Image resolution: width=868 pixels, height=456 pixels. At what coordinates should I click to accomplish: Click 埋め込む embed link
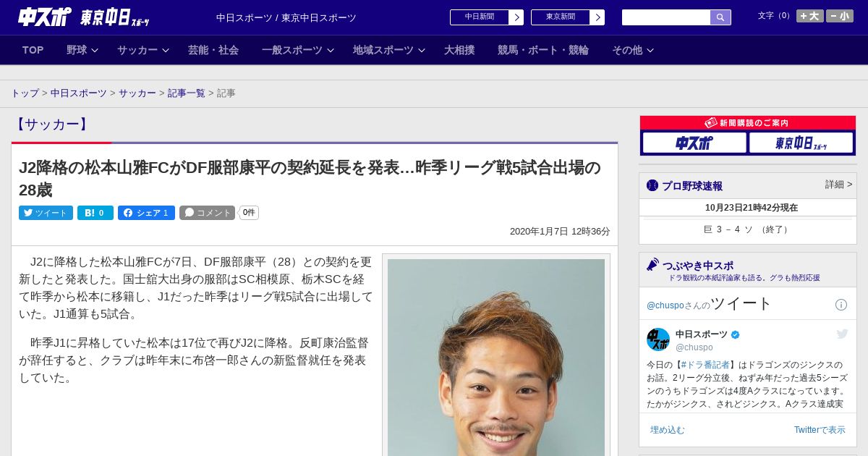tap(667, 430)
